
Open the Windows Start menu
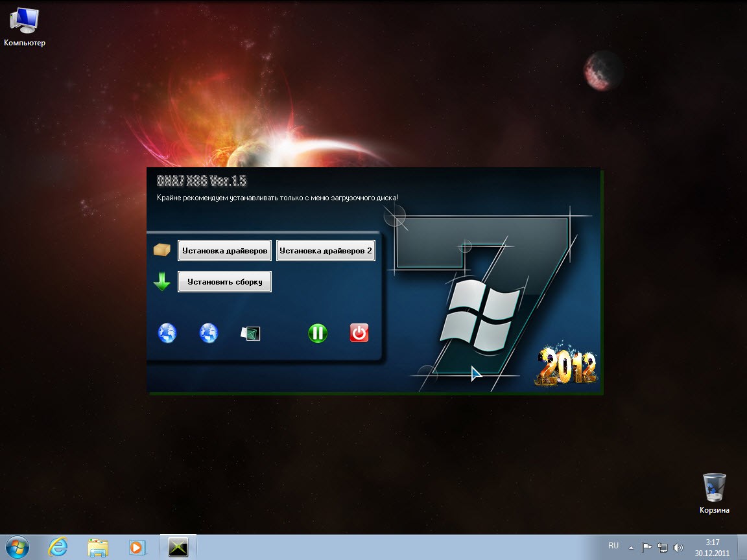(x=18, y=548)
